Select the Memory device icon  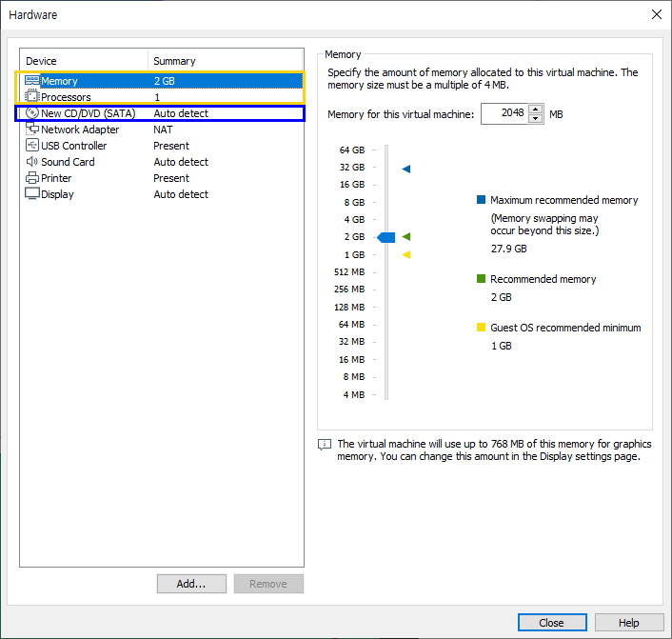point(32,81)
